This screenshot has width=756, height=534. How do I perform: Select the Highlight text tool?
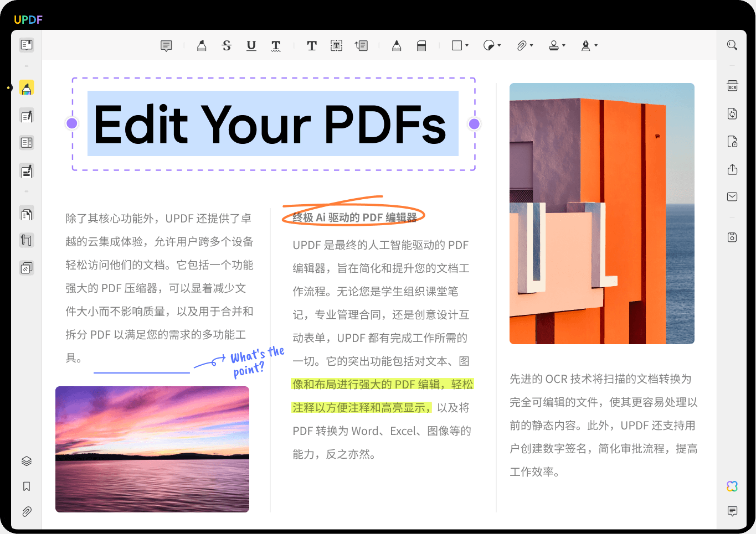202,46
